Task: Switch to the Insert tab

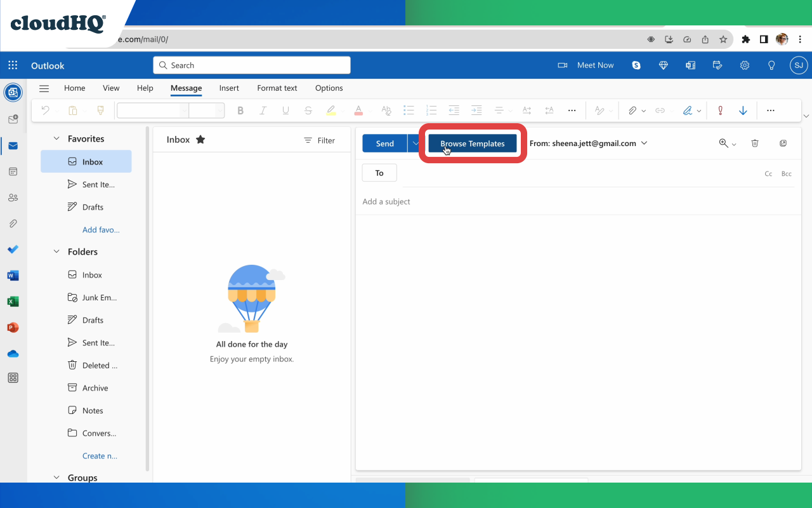Action: [229, 88]
